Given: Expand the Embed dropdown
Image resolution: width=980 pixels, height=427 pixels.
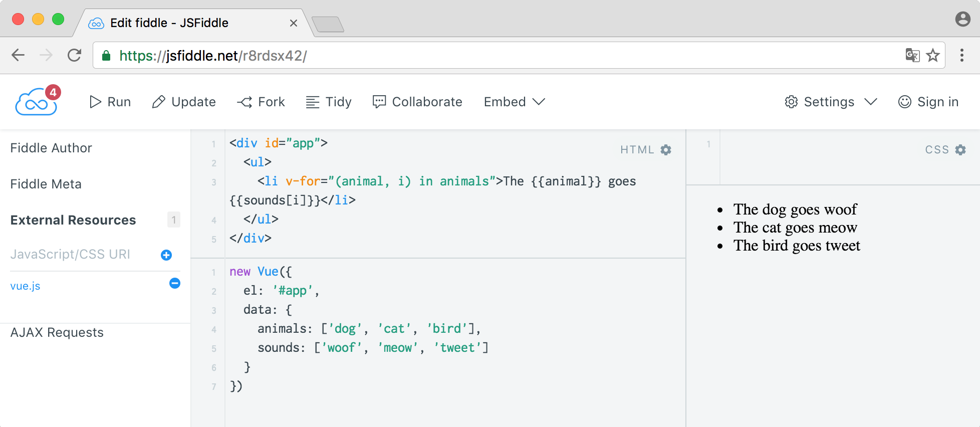Looking at the screenshot, I should 515,102.
